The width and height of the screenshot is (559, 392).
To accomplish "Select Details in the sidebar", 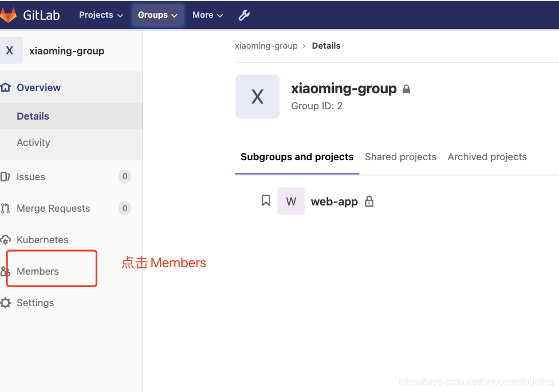I will pyautogui.click(x=71, y=116).
